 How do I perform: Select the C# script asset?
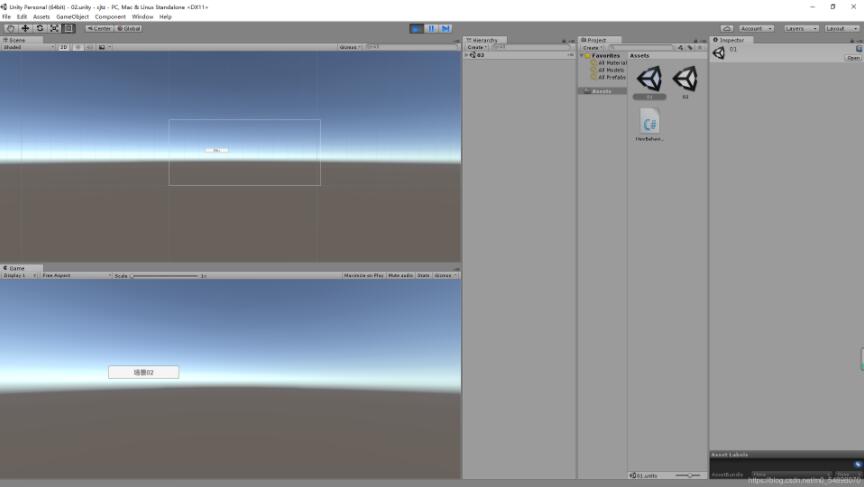[649, 121]
